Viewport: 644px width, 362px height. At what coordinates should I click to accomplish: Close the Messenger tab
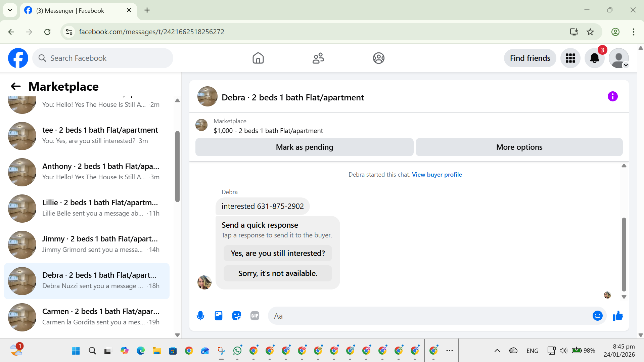tap(129, 10)
